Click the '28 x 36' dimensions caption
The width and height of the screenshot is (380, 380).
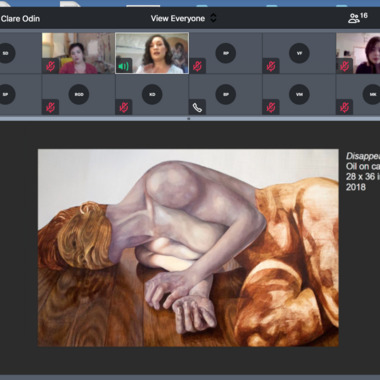(x=363, y=177)
